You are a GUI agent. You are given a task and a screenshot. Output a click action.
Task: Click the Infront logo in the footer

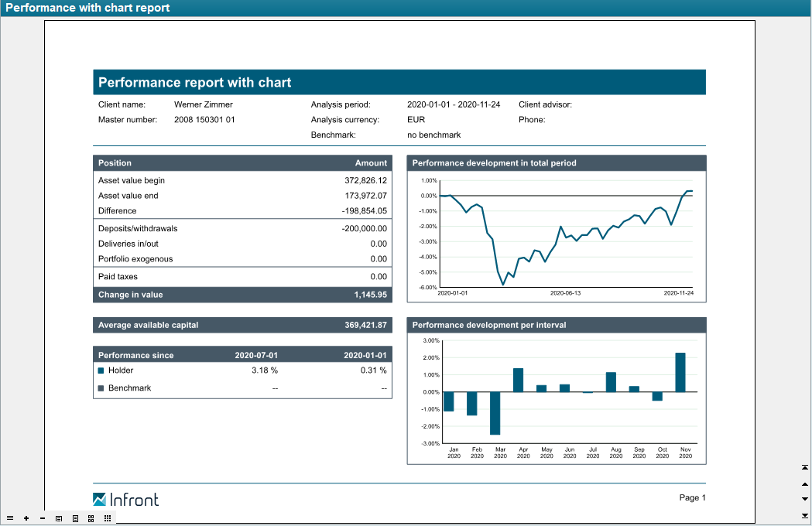pos(125,499)
